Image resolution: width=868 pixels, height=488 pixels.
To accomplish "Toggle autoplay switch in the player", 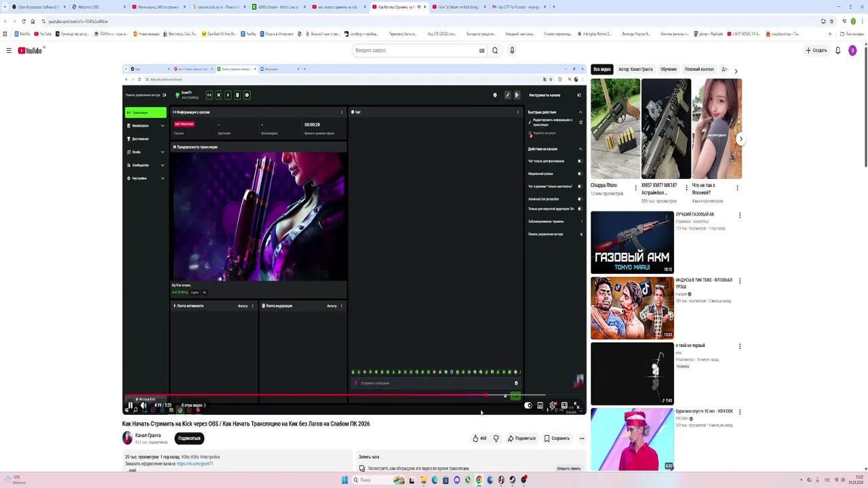I will pyautogui.click(x=528, y=405).
